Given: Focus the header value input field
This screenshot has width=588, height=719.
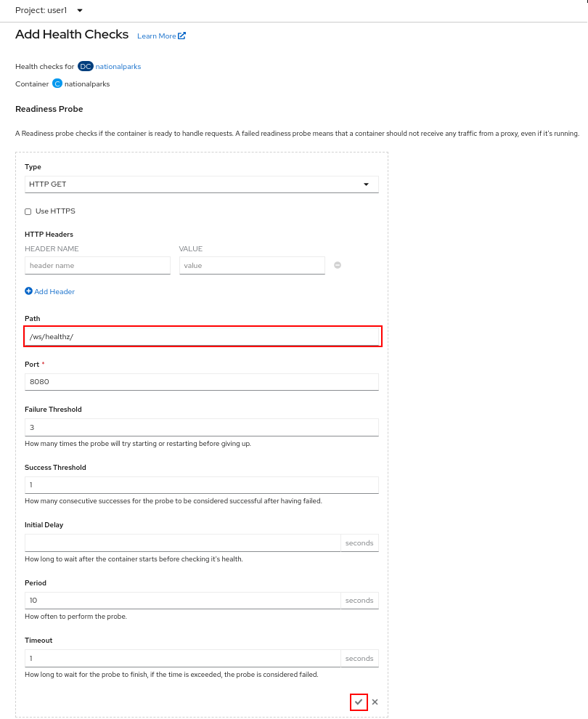Looking at the screenshot, I should pyautogui.click(x=251, y=266).
